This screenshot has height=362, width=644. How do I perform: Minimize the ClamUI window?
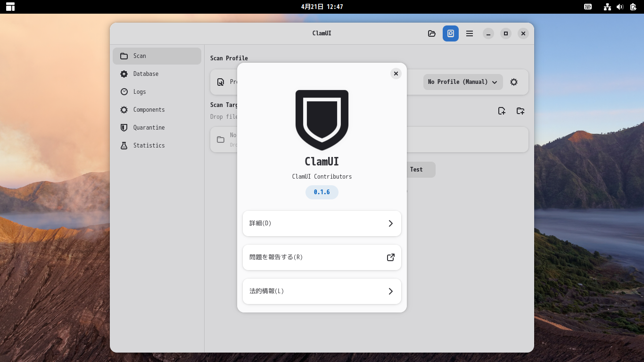coord(488,33)
